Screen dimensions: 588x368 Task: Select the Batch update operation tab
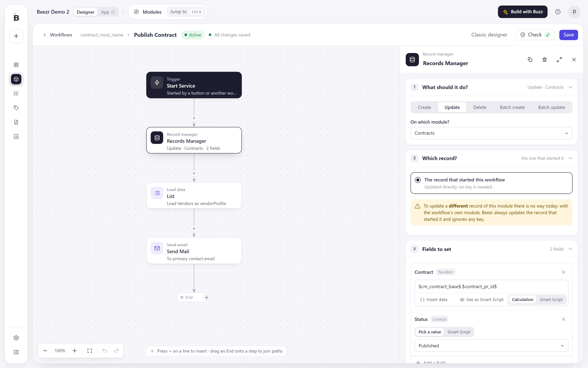click(x=552, y=107)
